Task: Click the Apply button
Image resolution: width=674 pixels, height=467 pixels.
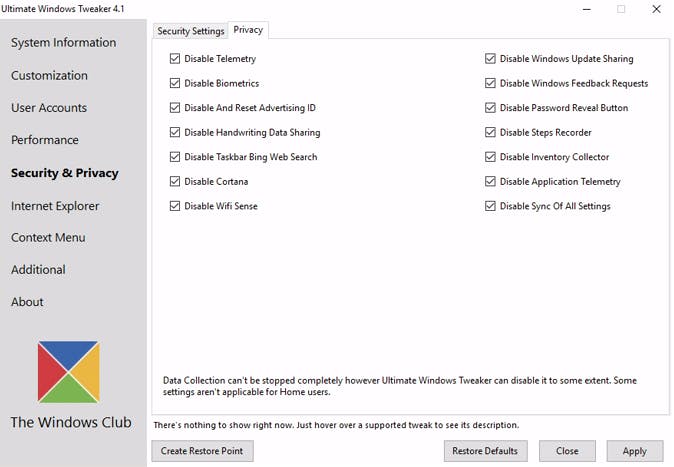Action: coord(634,451)
